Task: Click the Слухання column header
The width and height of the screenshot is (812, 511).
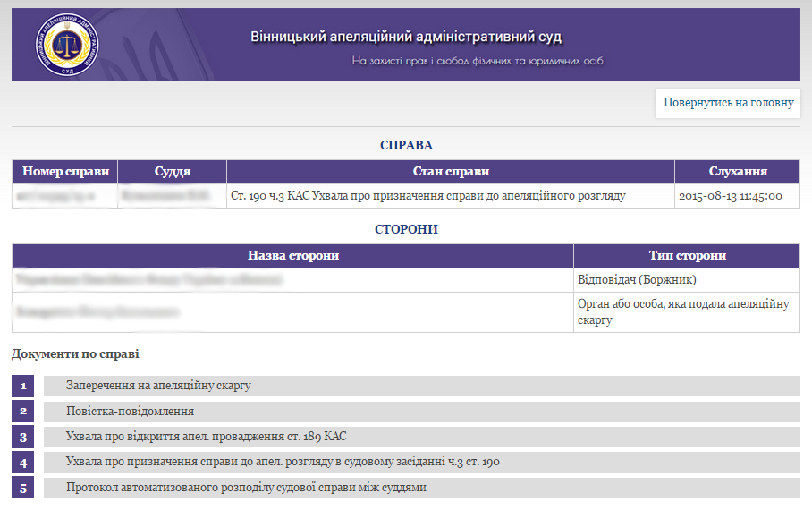Action: click(737, 172)
